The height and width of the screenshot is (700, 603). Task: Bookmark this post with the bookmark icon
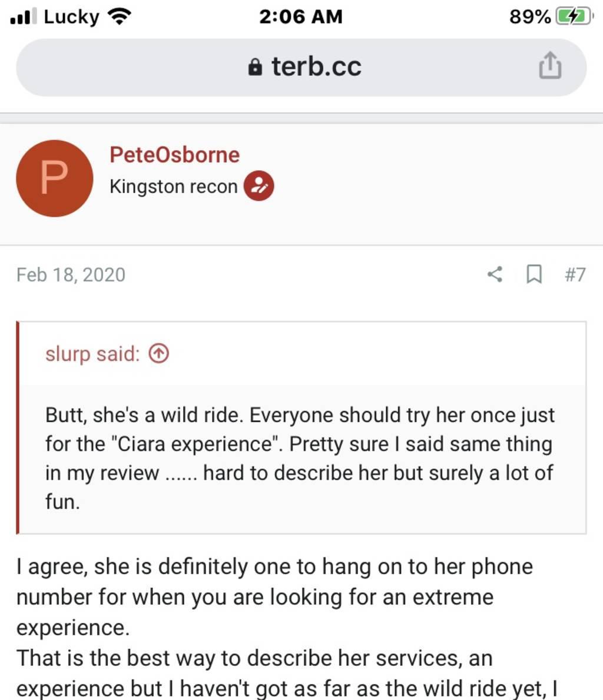pos(534,274)
